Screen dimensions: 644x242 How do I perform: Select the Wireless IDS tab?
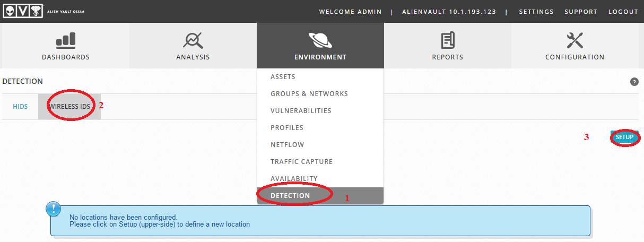[x=69, y=107]
